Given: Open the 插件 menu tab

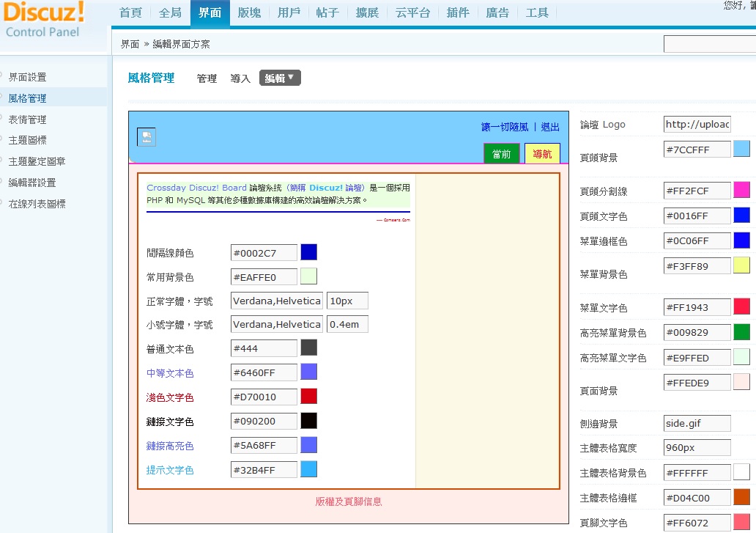Looking at the screenshot, I should pos(458,13).
